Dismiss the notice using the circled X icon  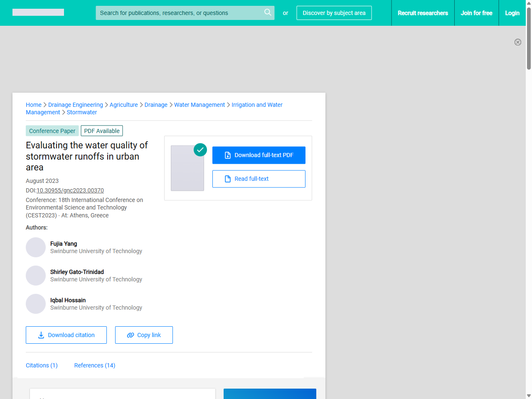[x=518, y=42]
